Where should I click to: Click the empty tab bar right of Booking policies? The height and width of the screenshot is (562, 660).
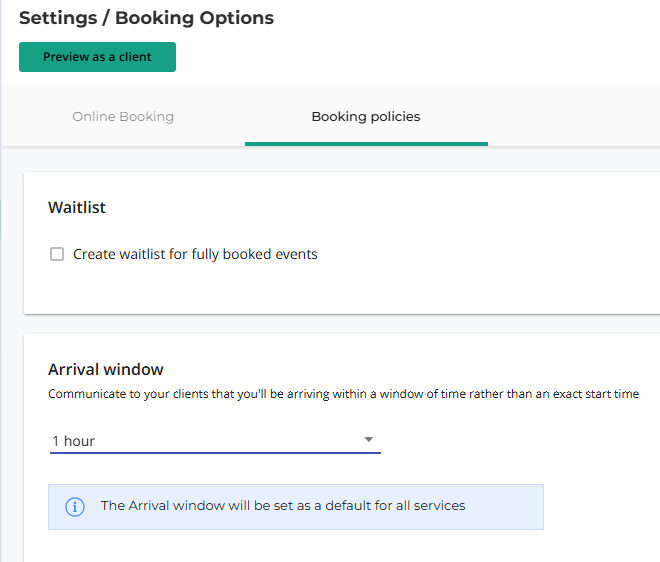(574, 116)
